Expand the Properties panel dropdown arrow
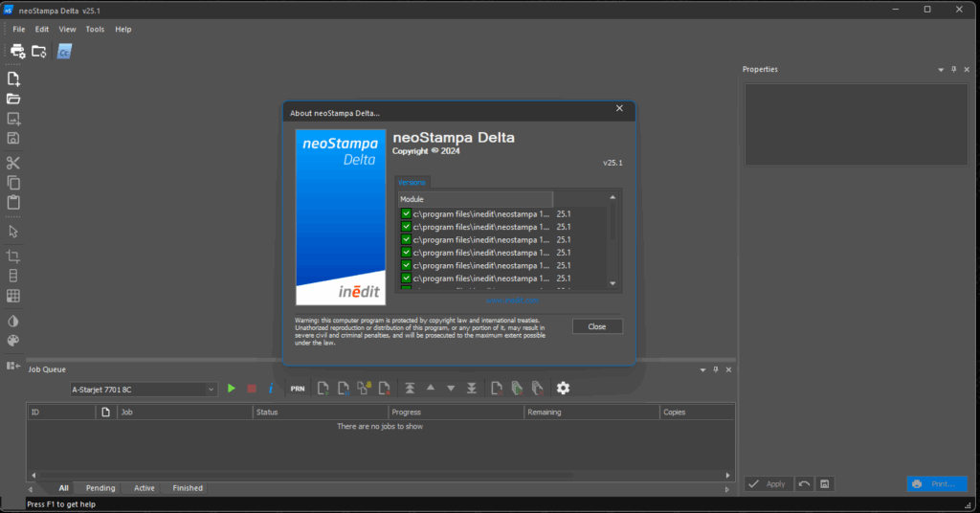The width and height of the screenshot is (980, 513). click(x=940, y=70)
